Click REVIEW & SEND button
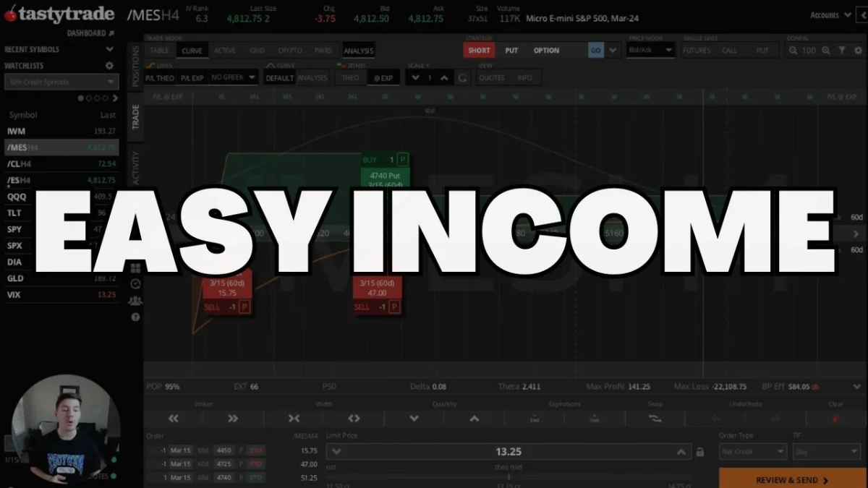This screenshot has height=488, width=868. click(791, 480)
